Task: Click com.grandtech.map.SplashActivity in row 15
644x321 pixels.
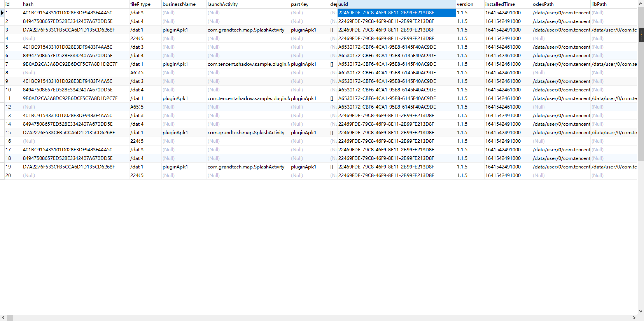Action: click(x=246, y=133)
